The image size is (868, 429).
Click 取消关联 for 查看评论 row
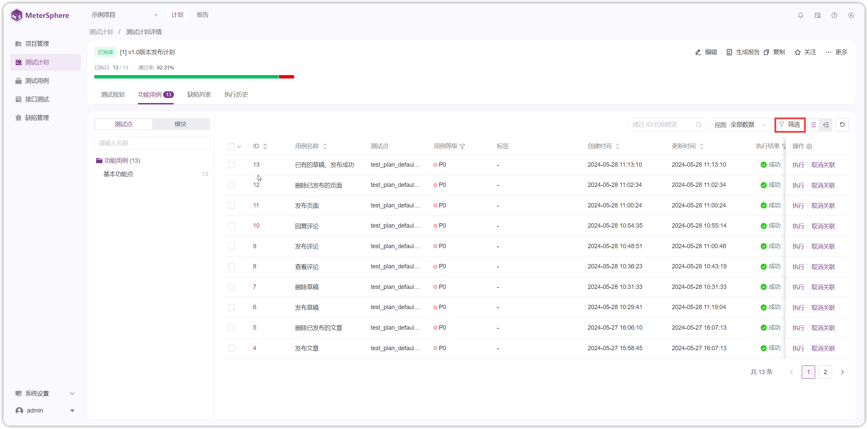pyautogui.click(x=823, y=267)
